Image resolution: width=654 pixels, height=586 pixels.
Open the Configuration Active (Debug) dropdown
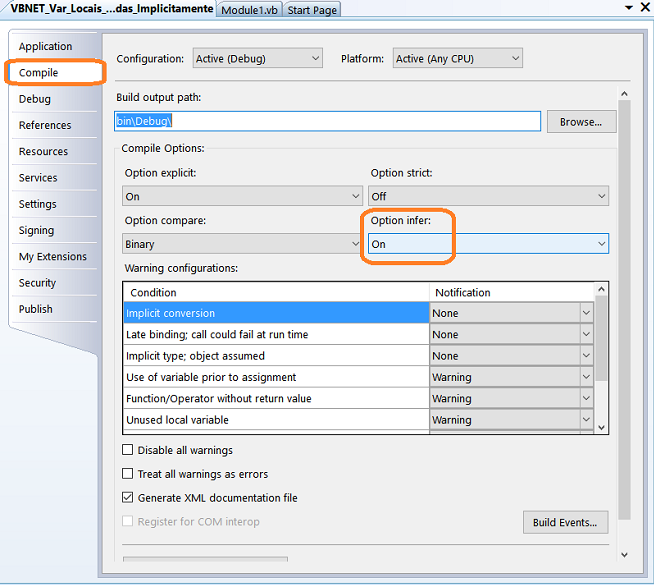coord(257,58)
